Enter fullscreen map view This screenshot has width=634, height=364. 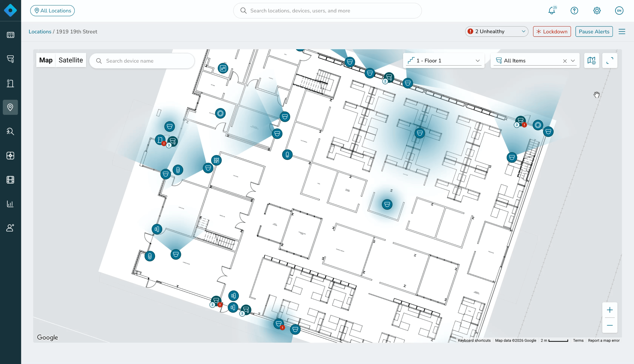610,60
